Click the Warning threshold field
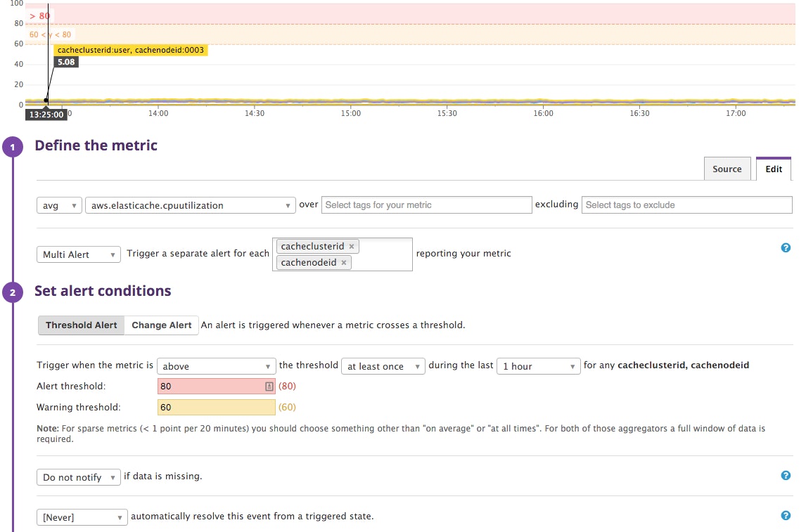Screen dimensions: 806x532 pos(217,408)
